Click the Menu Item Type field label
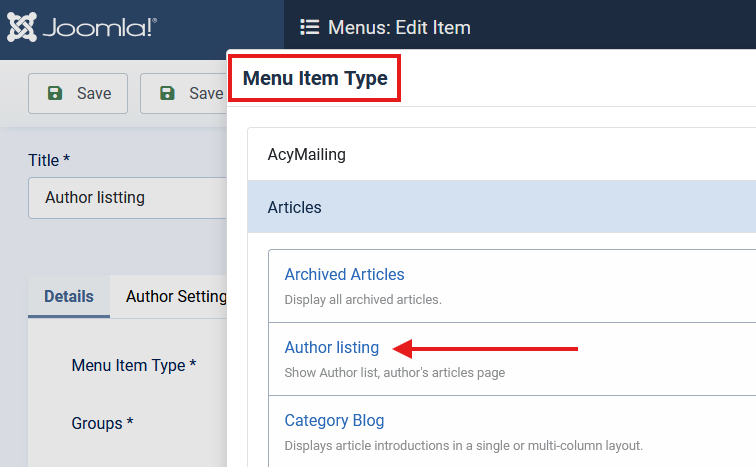756x467 pixels. tap(134, 365)
